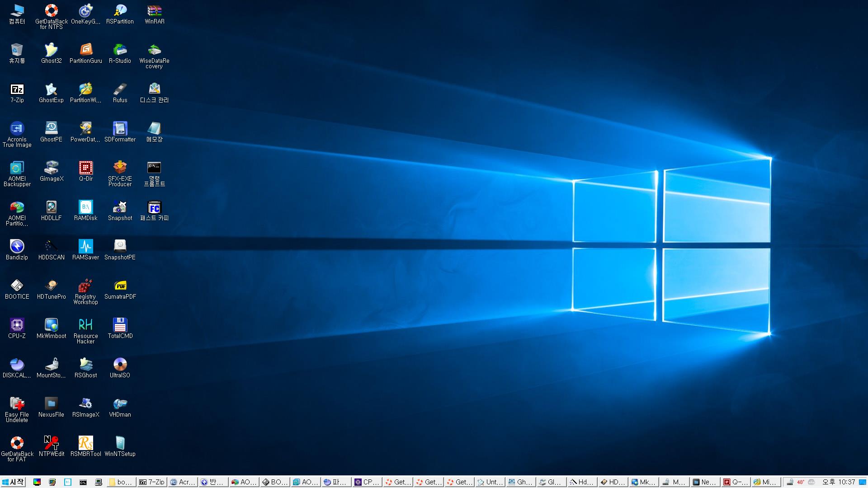Select the PartitionGuru icon
The height and width of the screenshot is (488, 868).
(86, 53)
